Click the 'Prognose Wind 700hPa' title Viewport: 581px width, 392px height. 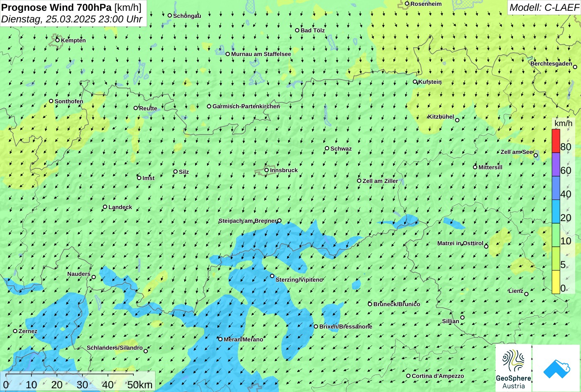click(x=56, y=7)
